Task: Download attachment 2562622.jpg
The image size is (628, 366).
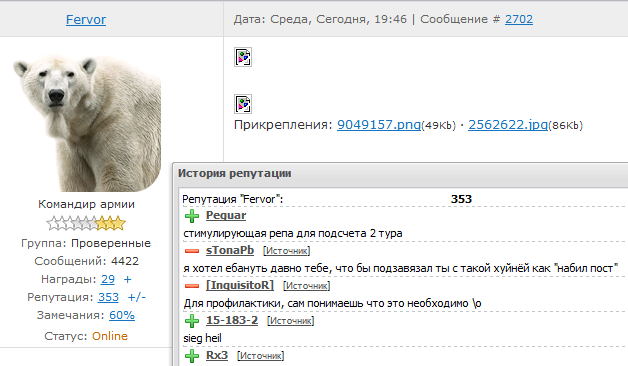Action: [508, 125]
